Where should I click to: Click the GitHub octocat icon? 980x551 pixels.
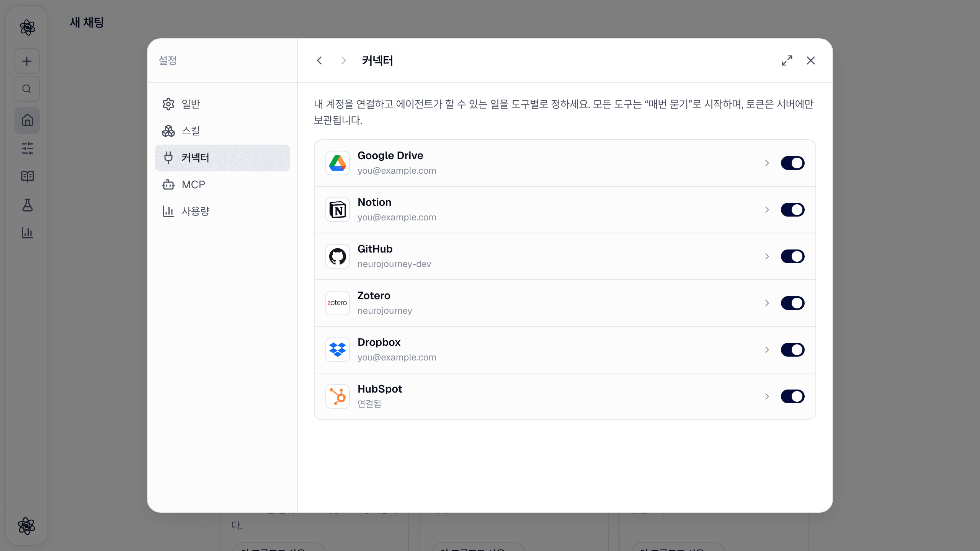tap(337, 256)
